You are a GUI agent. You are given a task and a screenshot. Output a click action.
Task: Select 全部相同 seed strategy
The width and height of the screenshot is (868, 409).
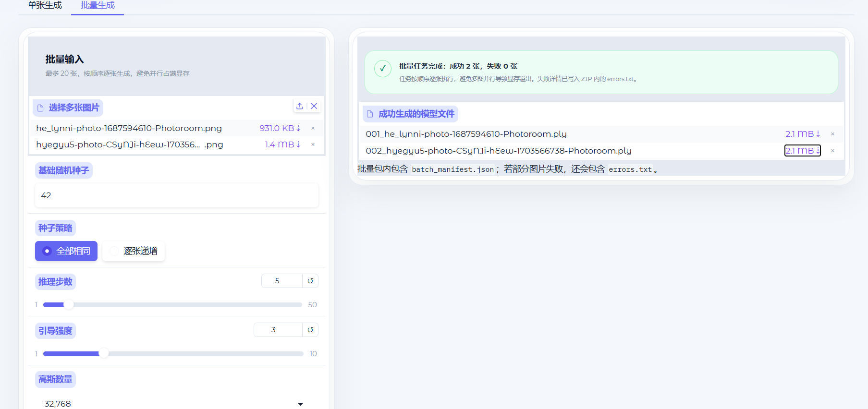coord(66,251)
